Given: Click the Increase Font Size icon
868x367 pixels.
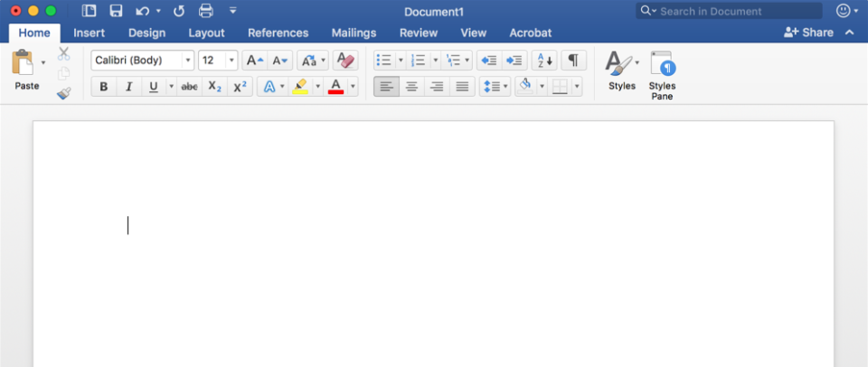Looking at the screenshot, I should click(254, 61).
